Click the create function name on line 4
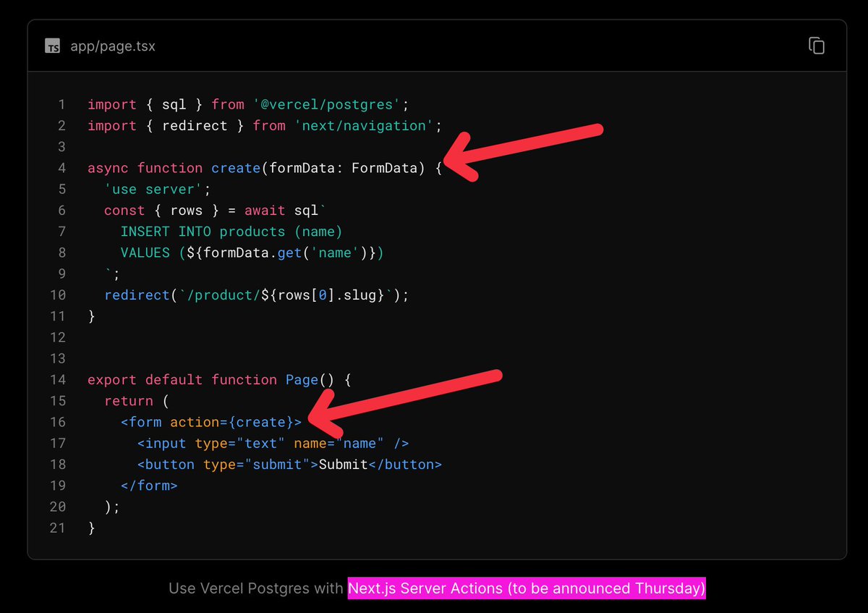 point(236,168)
